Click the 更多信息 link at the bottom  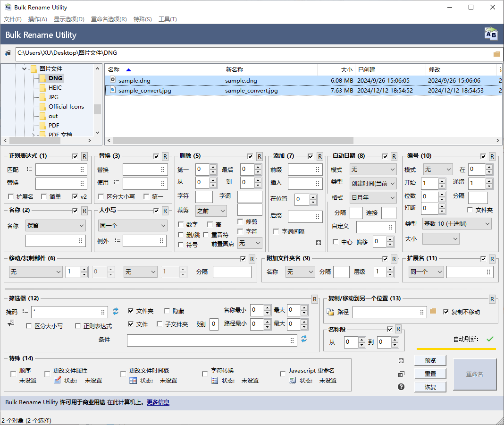(x=158, y=402)
